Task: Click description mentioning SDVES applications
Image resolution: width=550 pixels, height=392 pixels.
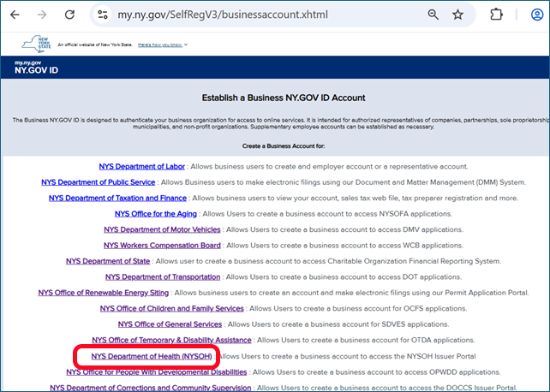Action: (338, 324)
